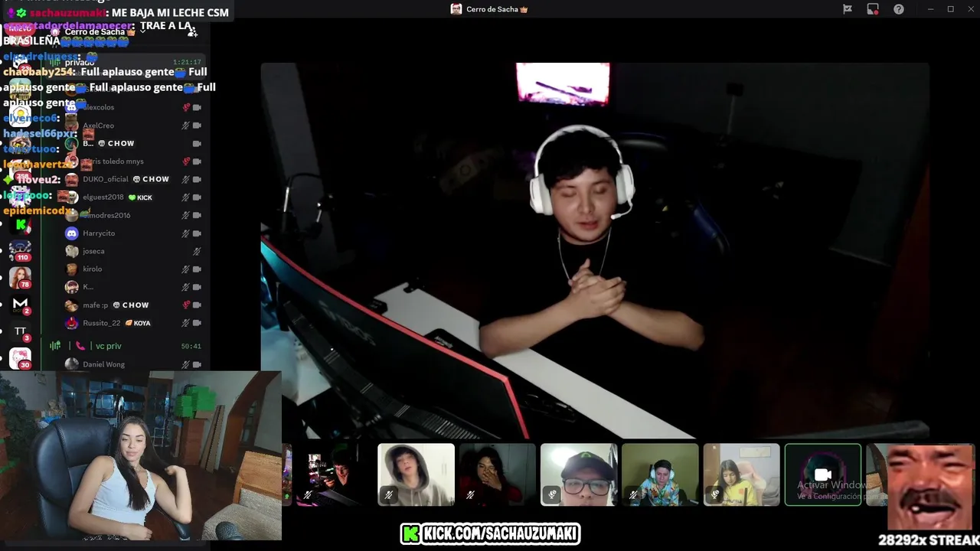Click the camera icon on highlighted participant tile
Viewport: 980px width, 551px height.
tap(823, 474)
